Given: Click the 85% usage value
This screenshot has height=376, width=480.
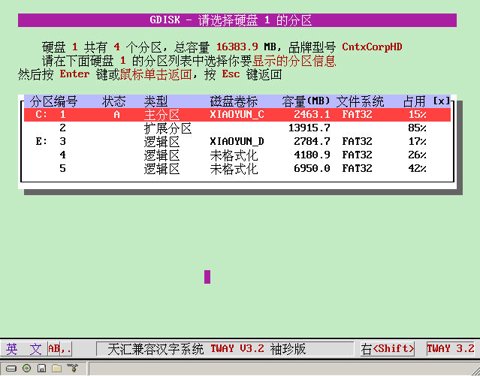Looking at the screenshot, I should tap(417, 128).
